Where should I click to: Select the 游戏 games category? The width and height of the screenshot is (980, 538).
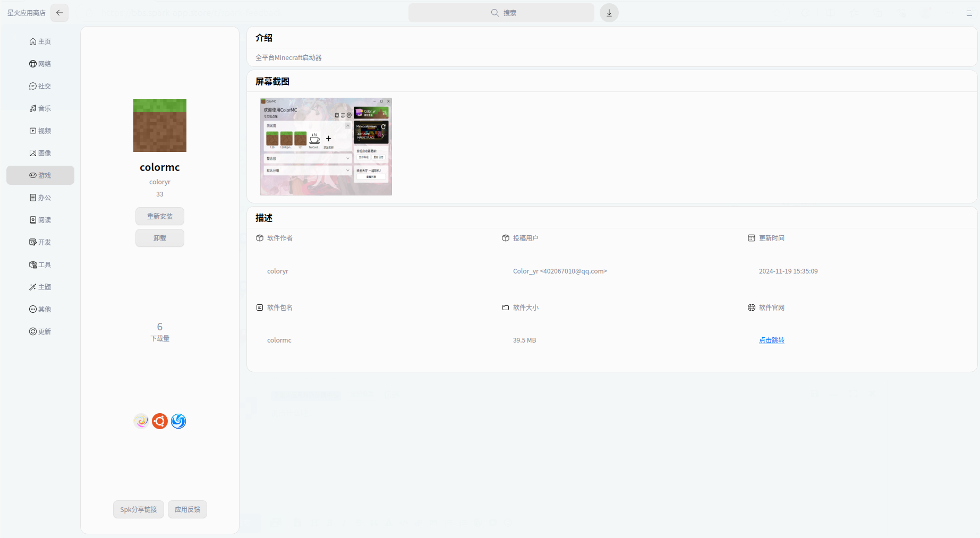click(40, 175)
